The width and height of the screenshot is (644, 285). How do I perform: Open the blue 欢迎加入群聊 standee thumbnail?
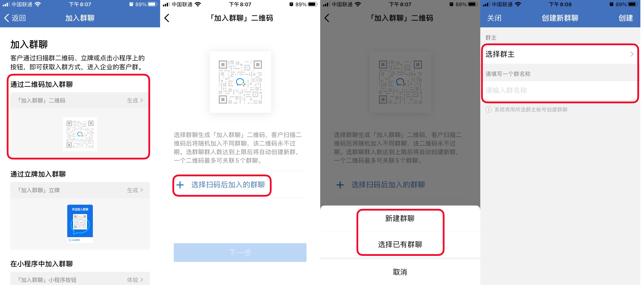80,223
